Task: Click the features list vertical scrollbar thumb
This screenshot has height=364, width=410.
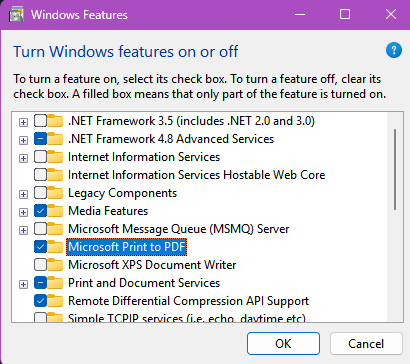Action: tap(395, 169)
